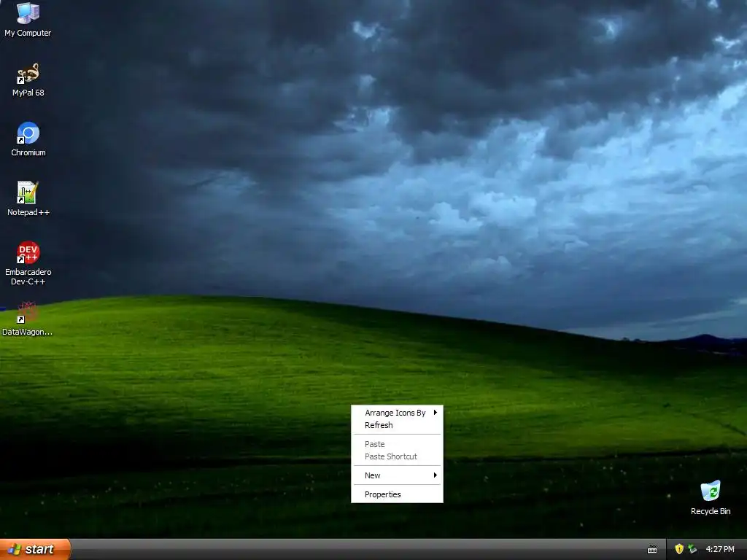Select the MyPal 68 browser shortcut
This screenshot has height=560, width=747.
[x=28, y=80]
